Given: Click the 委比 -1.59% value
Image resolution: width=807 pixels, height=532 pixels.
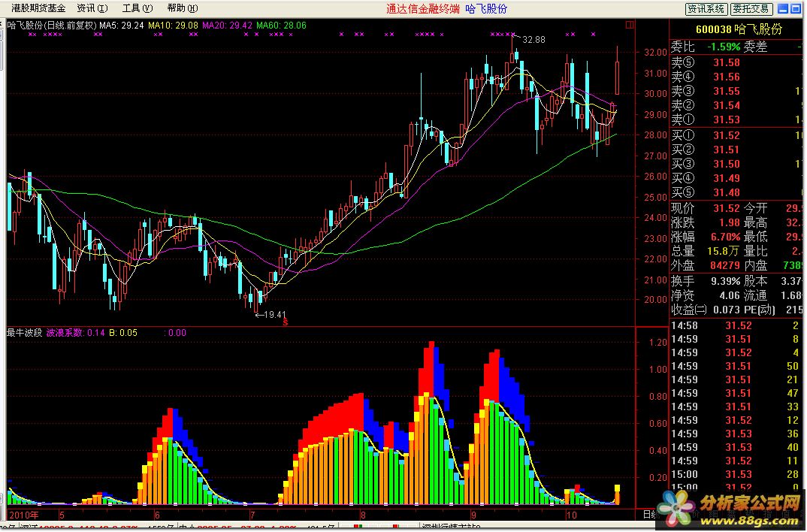Looking at the screenshot, I should [724, 47].
